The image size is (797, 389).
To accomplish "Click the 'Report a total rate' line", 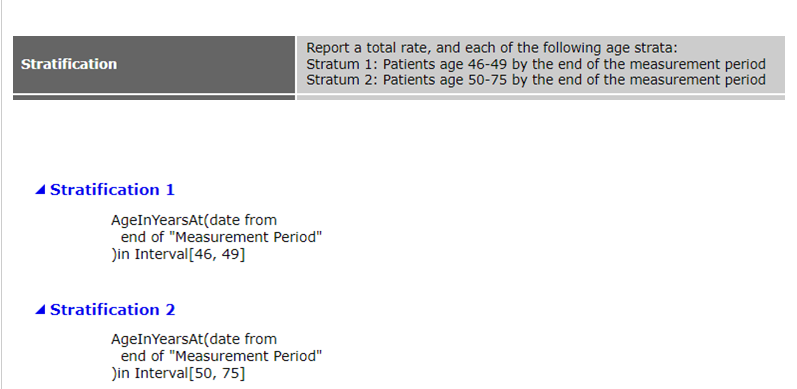I will (492, 48).
